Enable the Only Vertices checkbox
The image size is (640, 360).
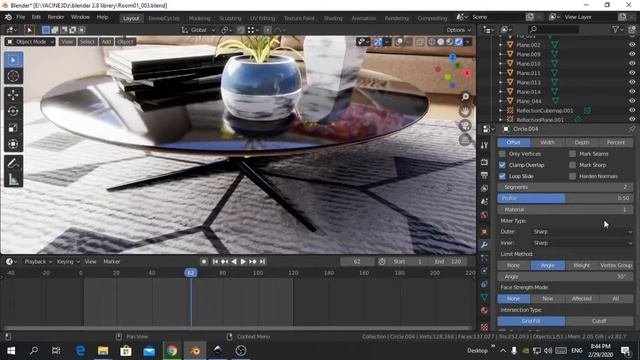point(502,154)
